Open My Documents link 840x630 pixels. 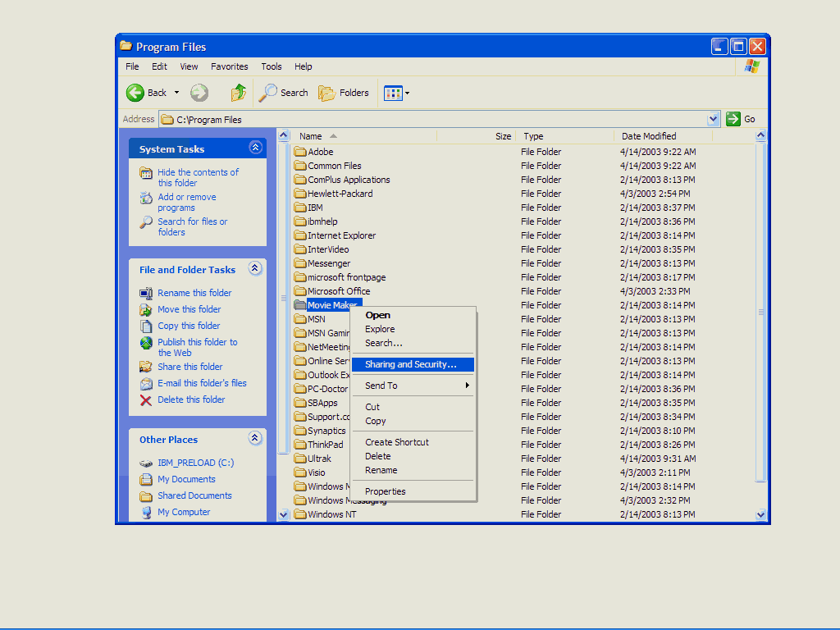point(186,479)
